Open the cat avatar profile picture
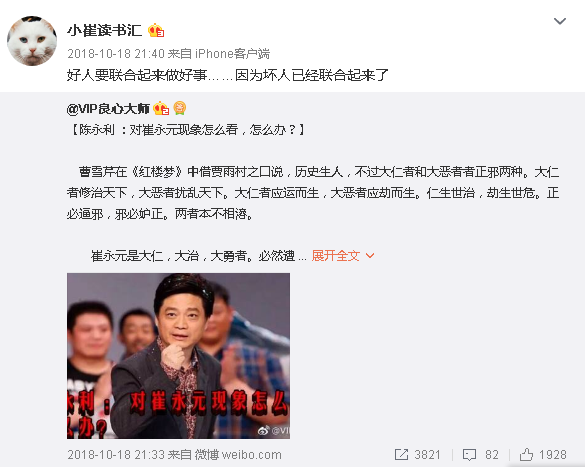The height and width of the screenshot is (467, 585). [x=32, y=41]
